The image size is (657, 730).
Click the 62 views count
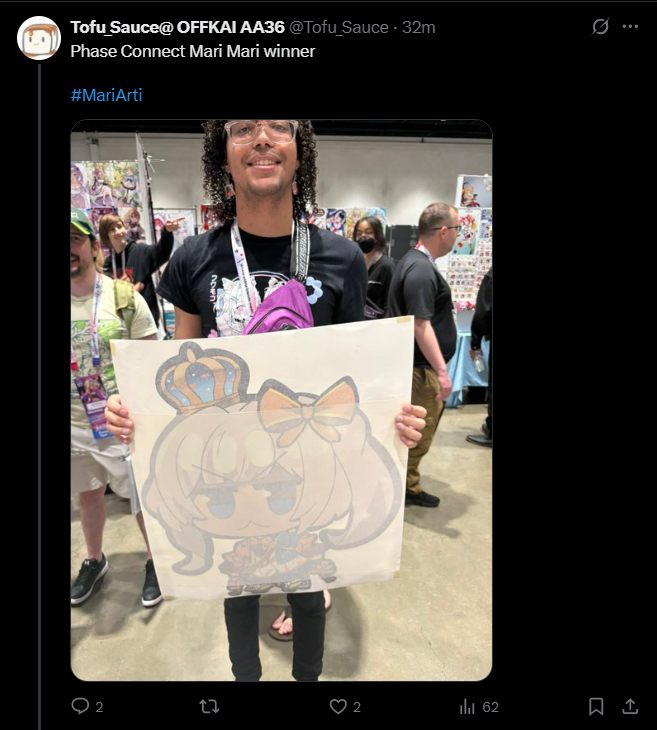pos(490,707)
